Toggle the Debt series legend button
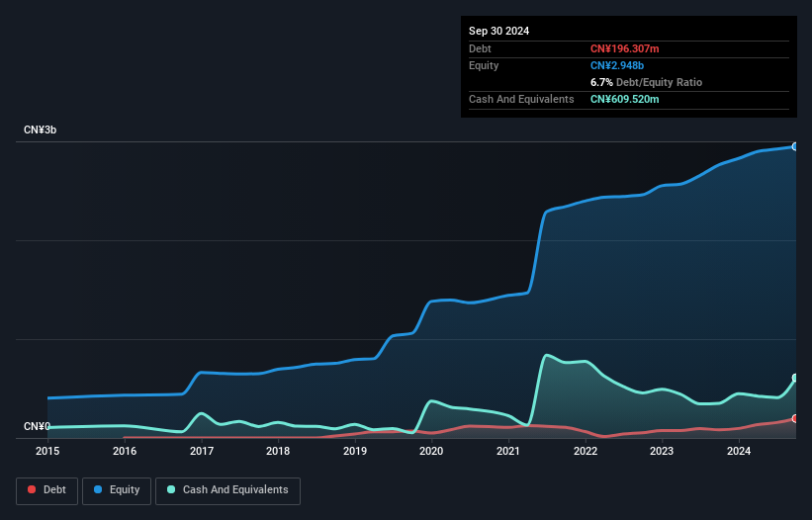The image size is (812, 520). 46,490
